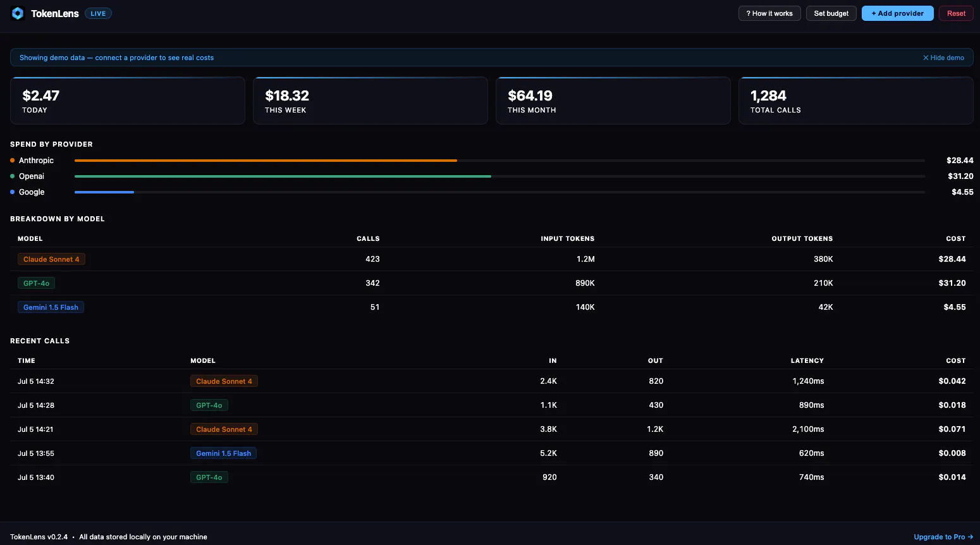This screenshot has height=545, width=980.
Task: Click the $0.042 call cost
Action: pos(952,381)
